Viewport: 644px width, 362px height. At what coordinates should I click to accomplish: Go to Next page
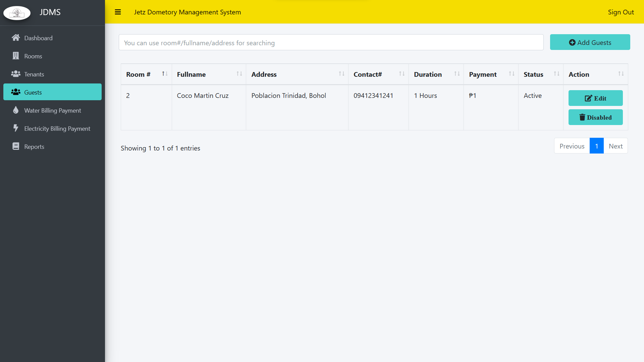(x=615, y=146)
